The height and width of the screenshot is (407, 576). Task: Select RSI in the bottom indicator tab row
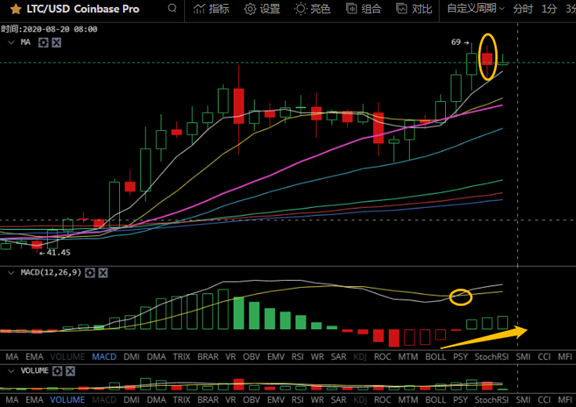[298, 400]
